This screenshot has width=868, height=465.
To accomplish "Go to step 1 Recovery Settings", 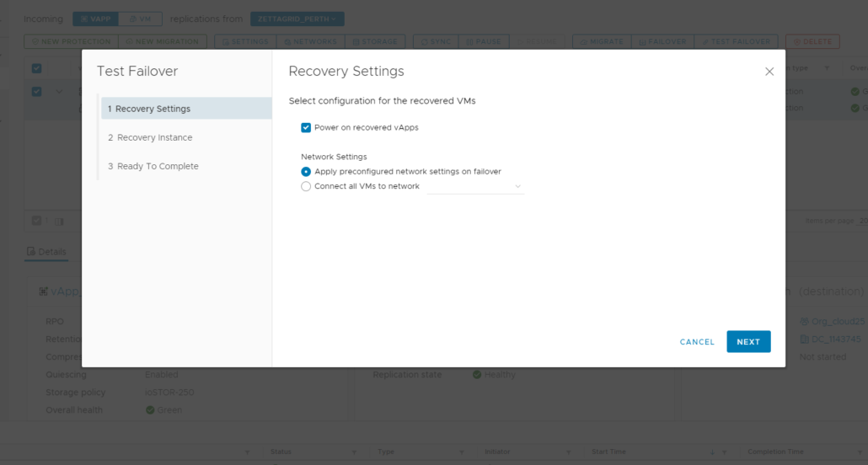I will (186, 109).
